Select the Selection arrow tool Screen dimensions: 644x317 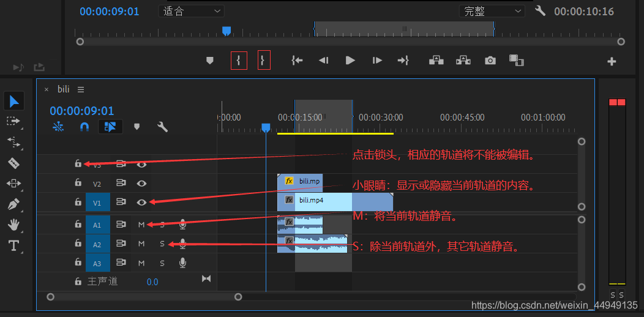tap(14, 101)
